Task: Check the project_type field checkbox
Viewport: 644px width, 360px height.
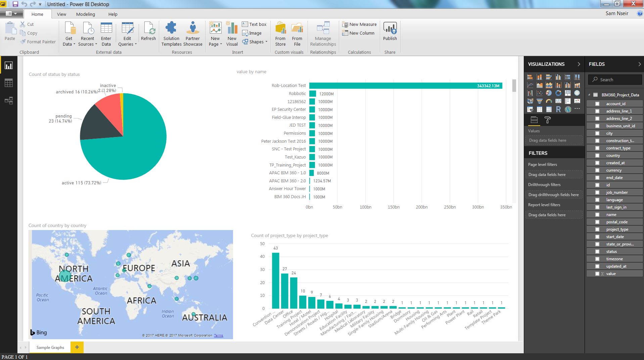Action: (597, 229)
